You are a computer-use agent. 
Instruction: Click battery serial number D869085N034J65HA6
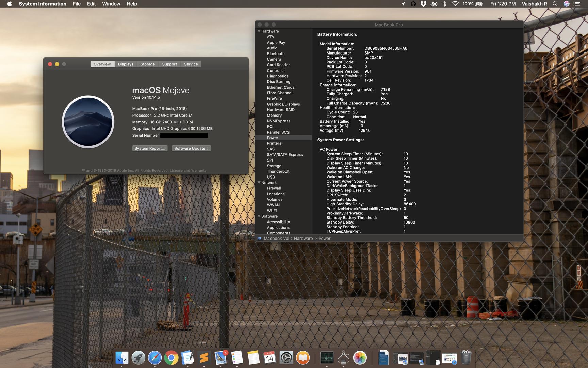[386, 48]
